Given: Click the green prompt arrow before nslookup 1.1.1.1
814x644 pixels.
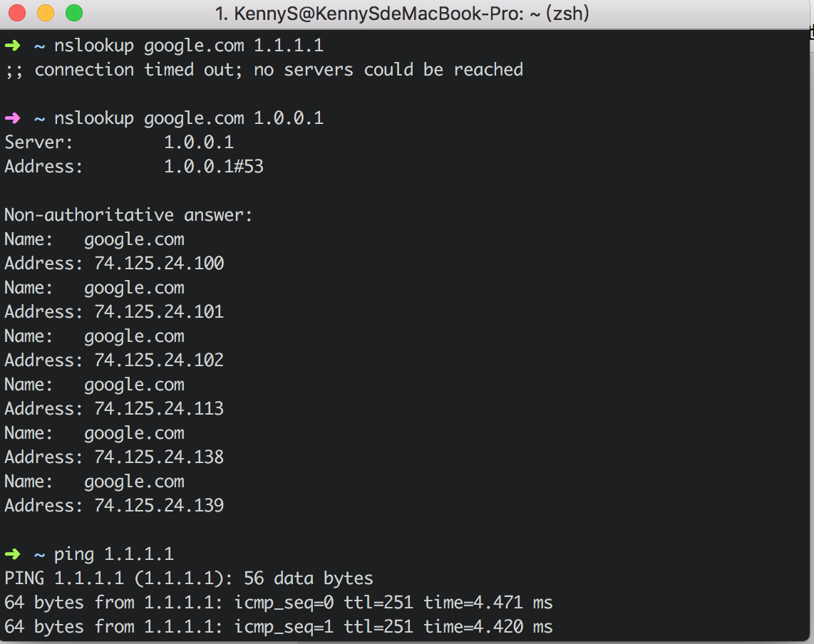Looking at the screenshot, I should click(12, 46).
